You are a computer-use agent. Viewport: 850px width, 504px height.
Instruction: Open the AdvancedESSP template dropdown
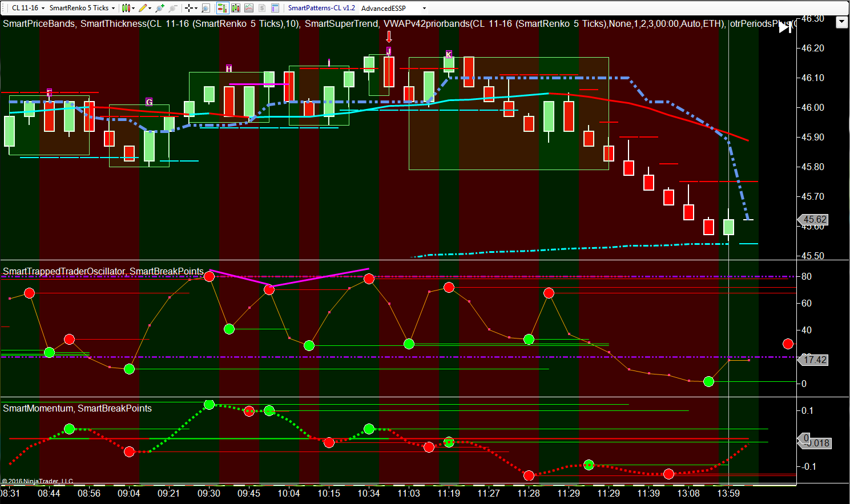click(394, 8)
